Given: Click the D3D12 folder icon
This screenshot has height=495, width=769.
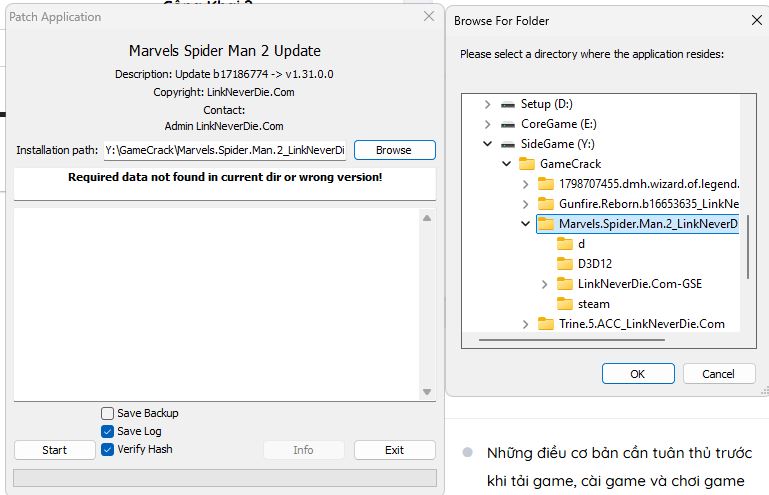Looking at the screenshot, I should point(565,264).
